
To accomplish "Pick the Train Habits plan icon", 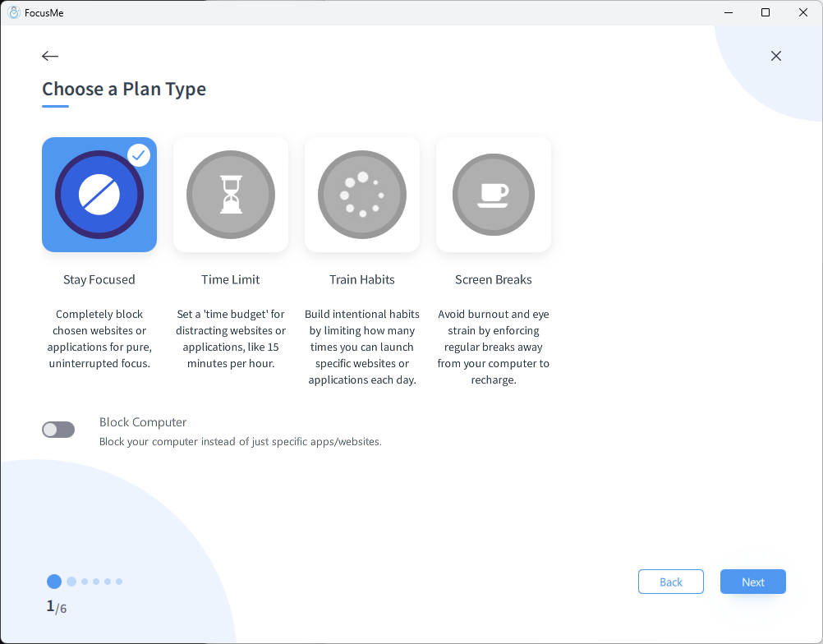I will pos(362,195).
